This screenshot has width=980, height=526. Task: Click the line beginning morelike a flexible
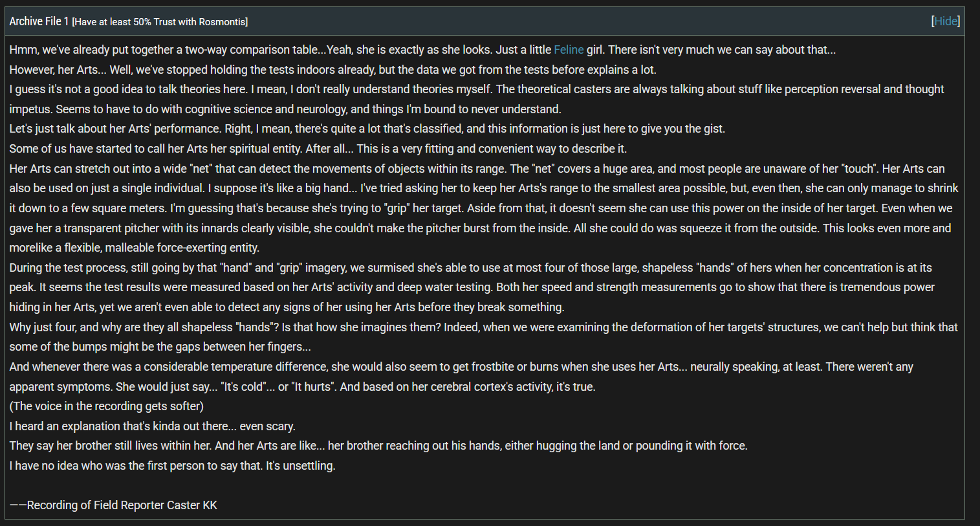134,248
